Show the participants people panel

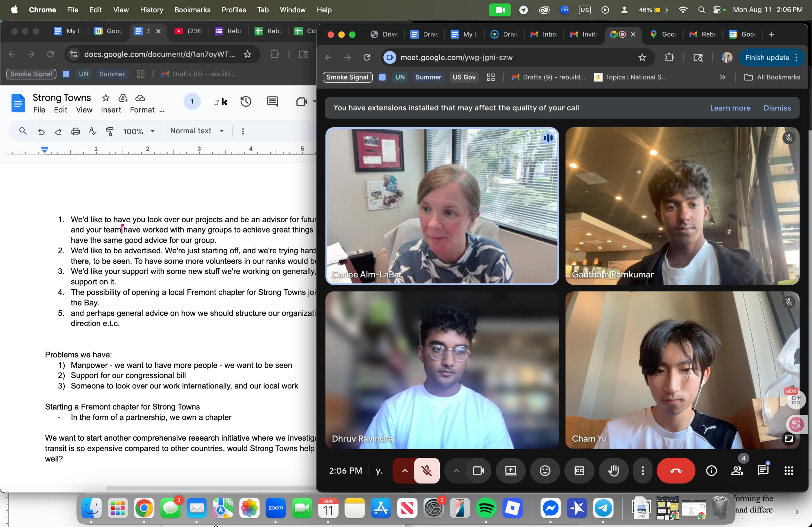(737, 471)
